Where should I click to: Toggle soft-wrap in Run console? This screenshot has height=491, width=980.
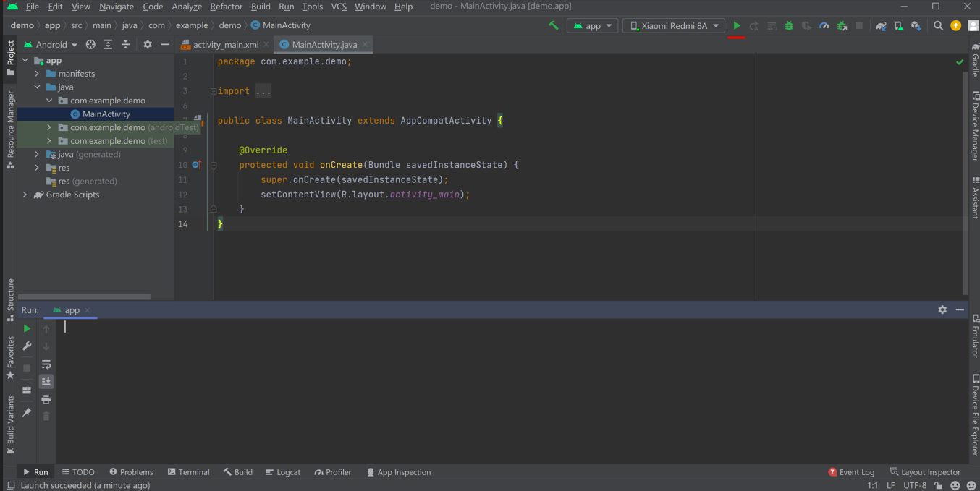[46, 364]
